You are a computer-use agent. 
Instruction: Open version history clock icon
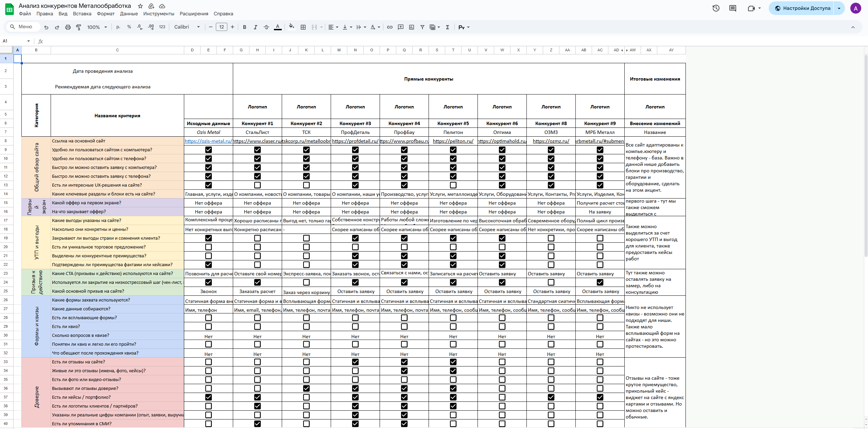[x=716, y=8]
